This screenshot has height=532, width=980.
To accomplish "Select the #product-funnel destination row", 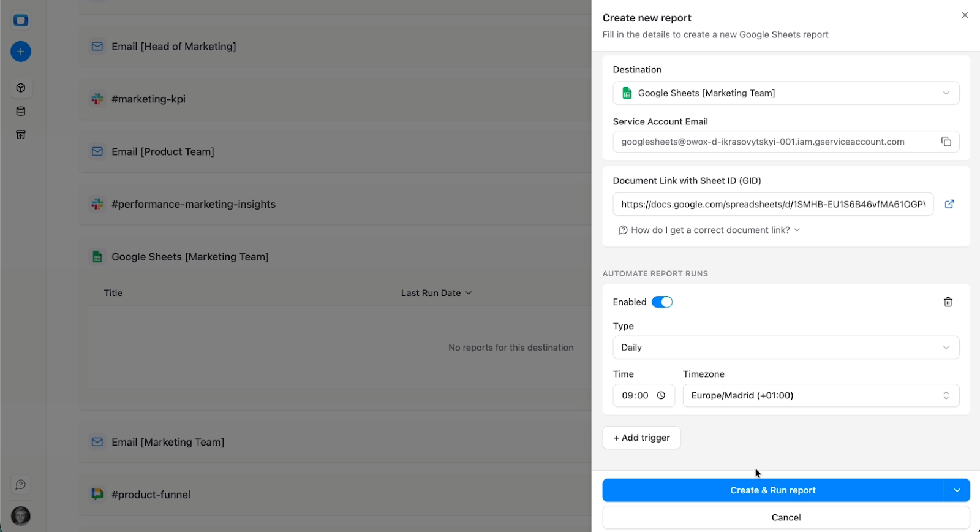I will (x=336, y=494).
